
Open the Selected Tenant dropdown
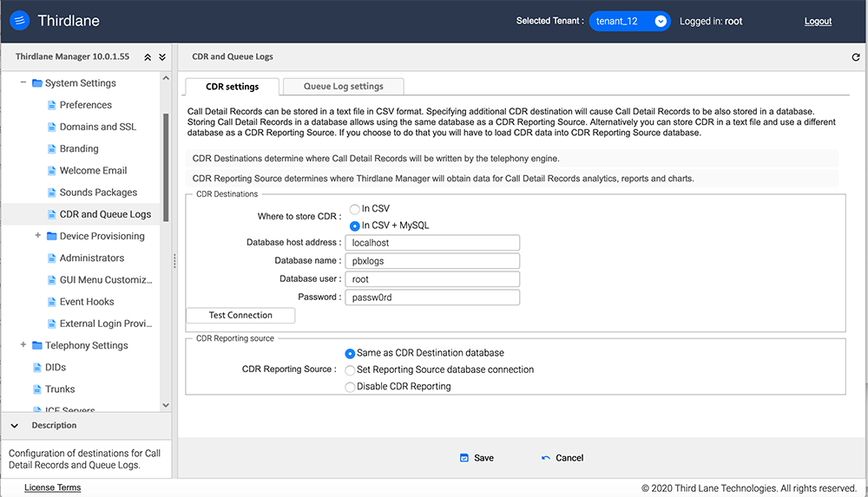(630, 21)
